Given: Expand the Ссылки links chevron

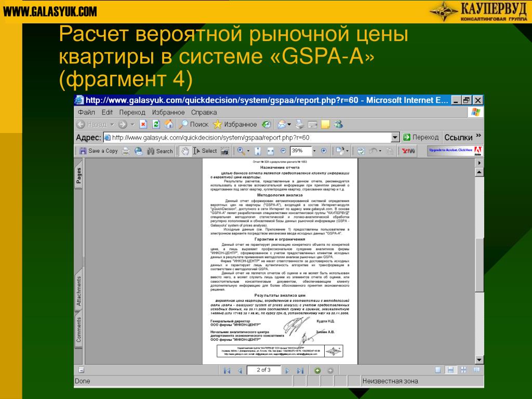Looking at the screenshot, I should click(478, 136).
